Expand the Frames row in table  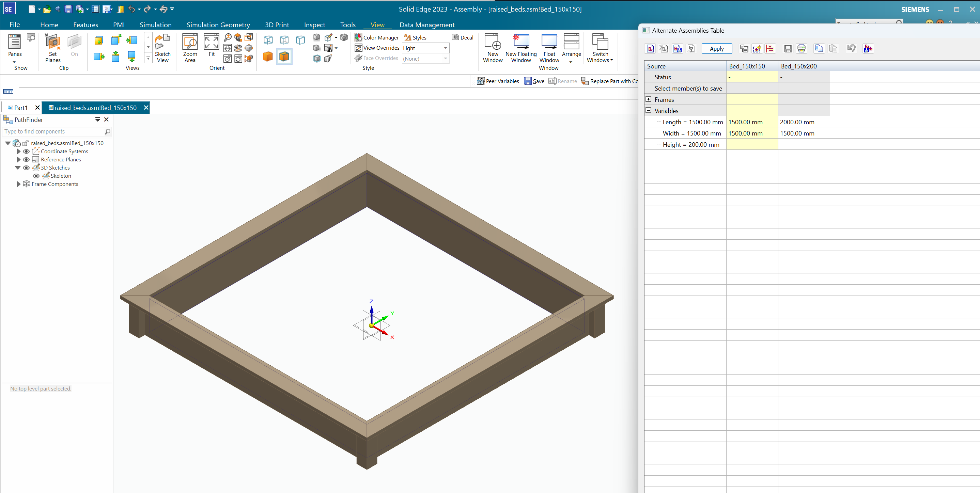(648, 99)
